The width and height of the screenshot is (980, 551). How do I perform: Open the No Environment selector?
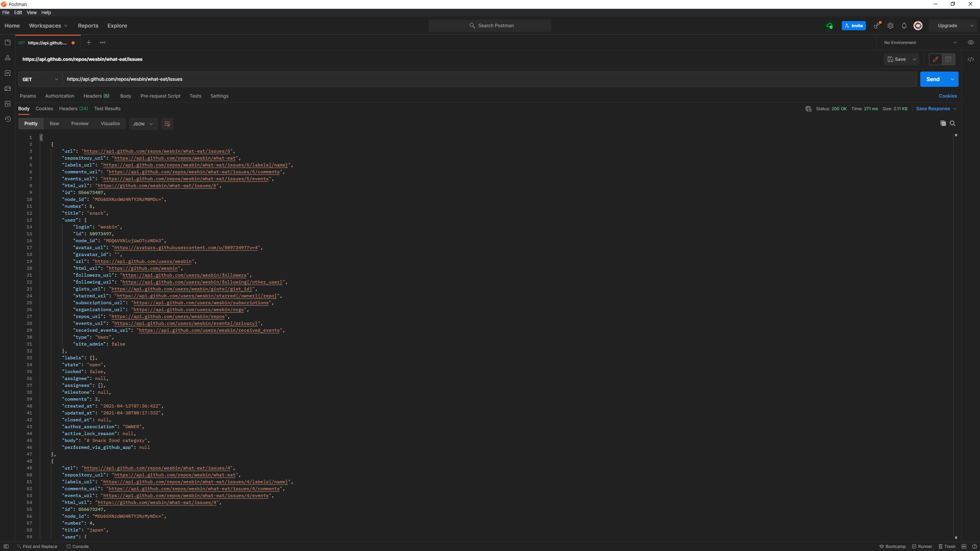(x=920, y=42)
